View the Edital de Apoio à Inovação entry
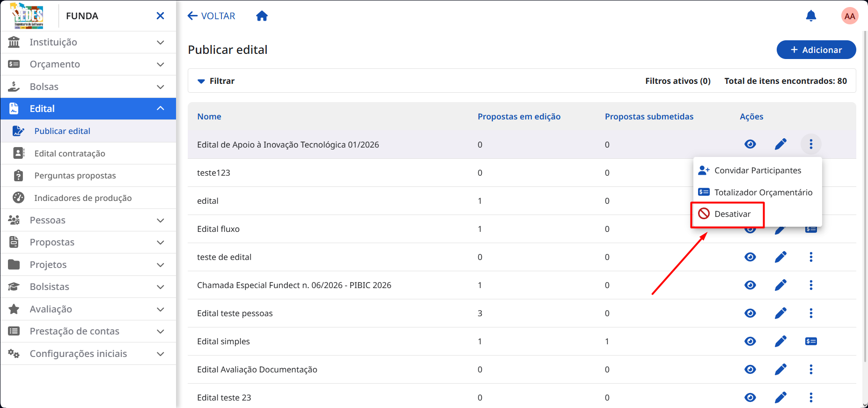The height and width of the screenshot is (408, 868). tap(750, 144)
